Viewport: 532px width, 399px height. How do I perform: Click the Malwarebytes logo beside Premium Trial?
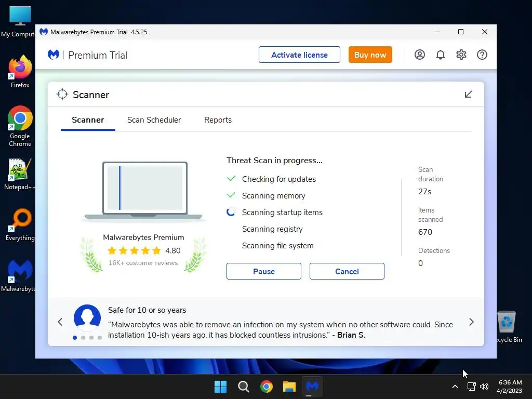(54, 55)
